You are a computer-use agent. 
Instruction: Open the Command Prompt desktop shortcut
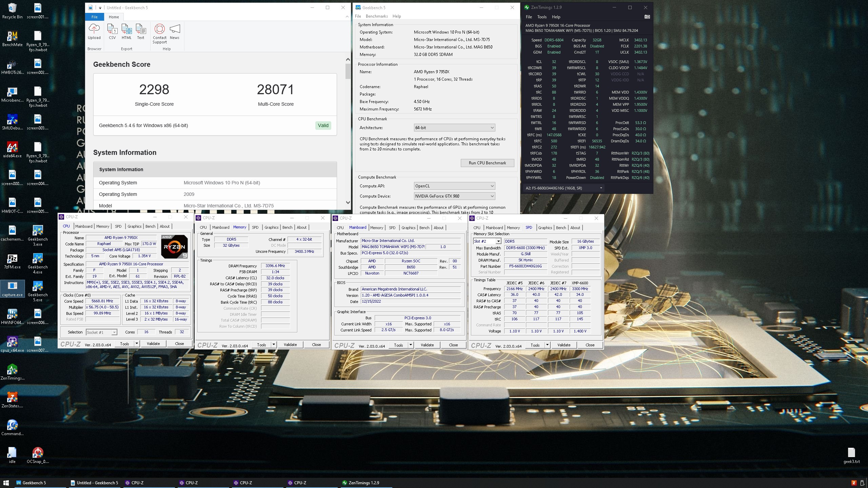click(12, 428)
